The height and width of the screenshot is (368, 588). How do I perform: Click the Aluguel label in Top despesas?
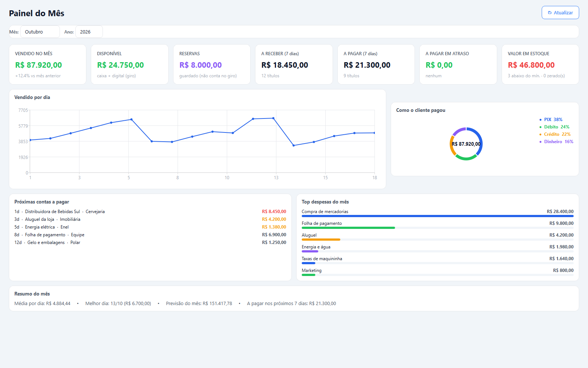click(x=309, y=235)
